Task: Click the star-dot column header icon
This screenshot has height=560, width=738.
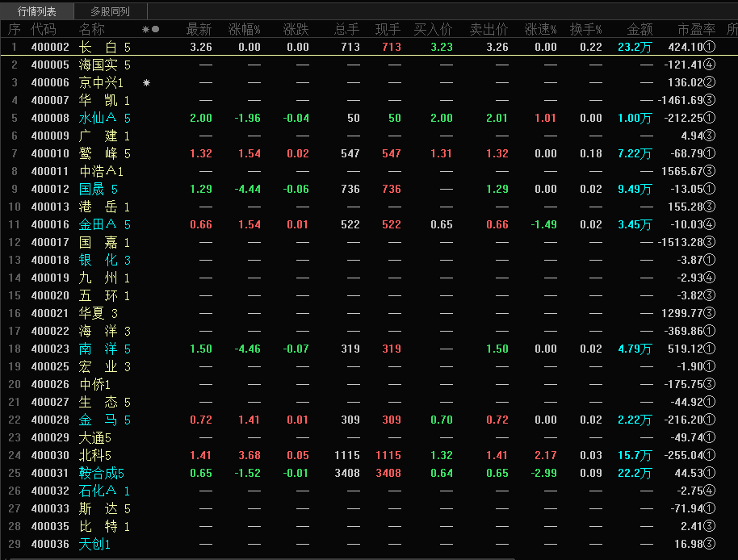Action: point(151,29)
